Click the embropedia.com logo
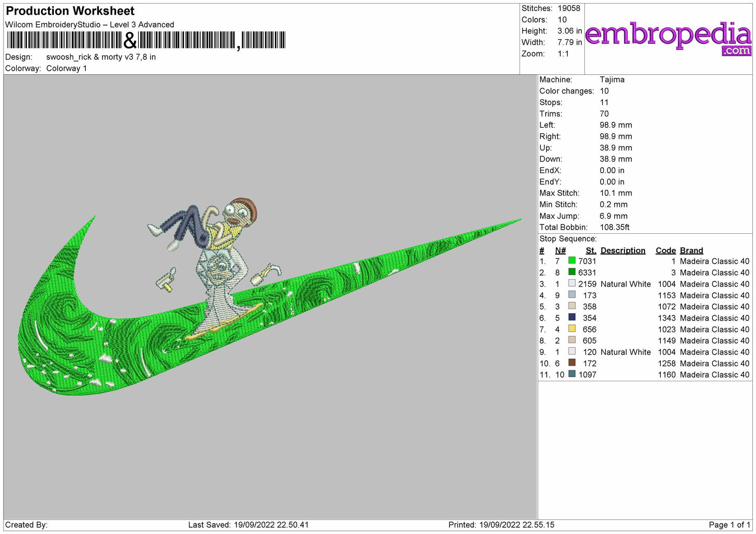Screen dimensions: 756x534 point(668,38)
